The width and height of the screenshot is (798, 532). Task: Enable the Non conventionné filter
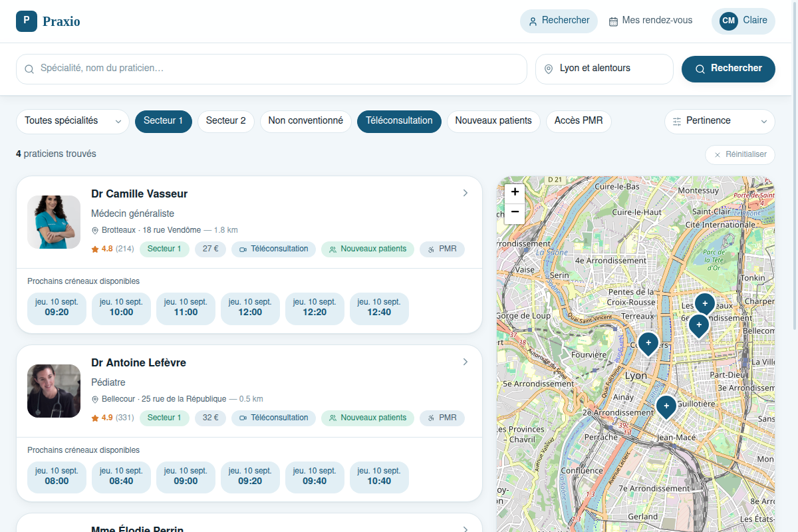pyautogui.click(x=306, y=121)
